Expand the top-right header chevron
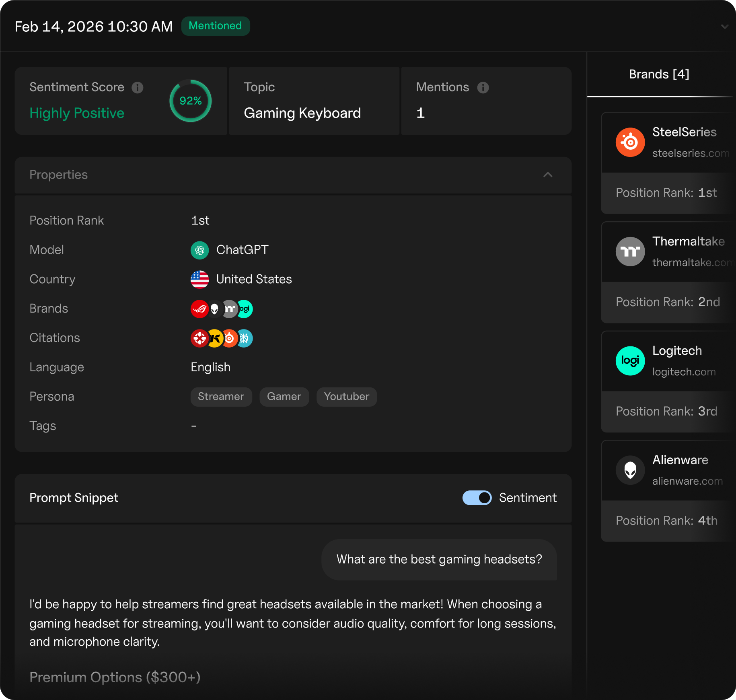The height and width of the screenshot is (700, 736). coord(724,27)
